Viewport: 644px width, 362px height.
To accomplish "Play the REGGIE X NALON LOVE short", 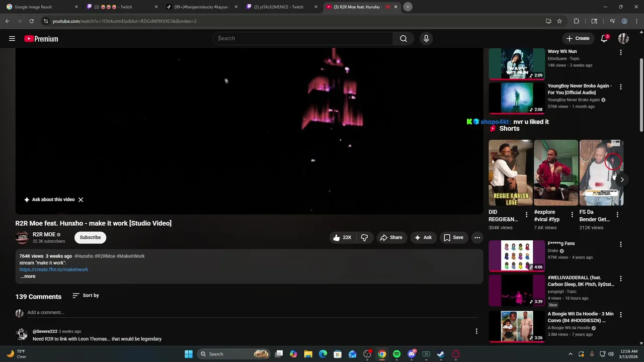I will click(511, 173).
